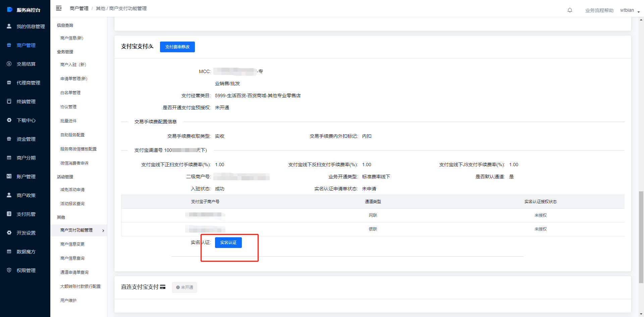Toggle the sidebar collapse hamburger icon
The width and height of the screenshot is (644, 317).
(x=59, y=8)
